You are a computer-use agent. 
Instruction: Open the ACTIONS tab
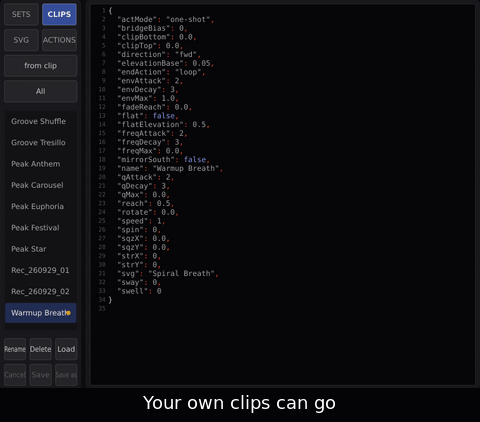tap(59, 40)
